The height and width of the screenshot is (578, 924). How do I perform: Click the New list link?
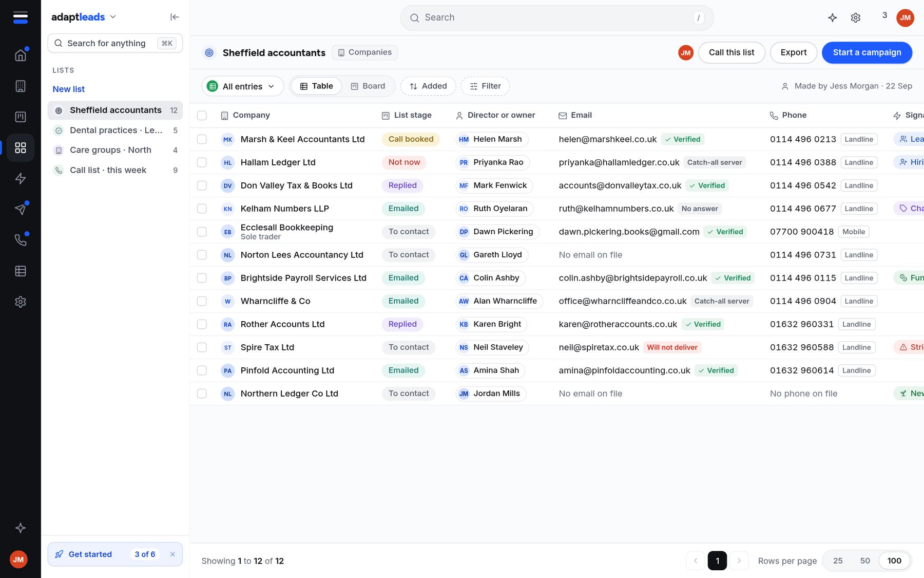pos(68,89)
